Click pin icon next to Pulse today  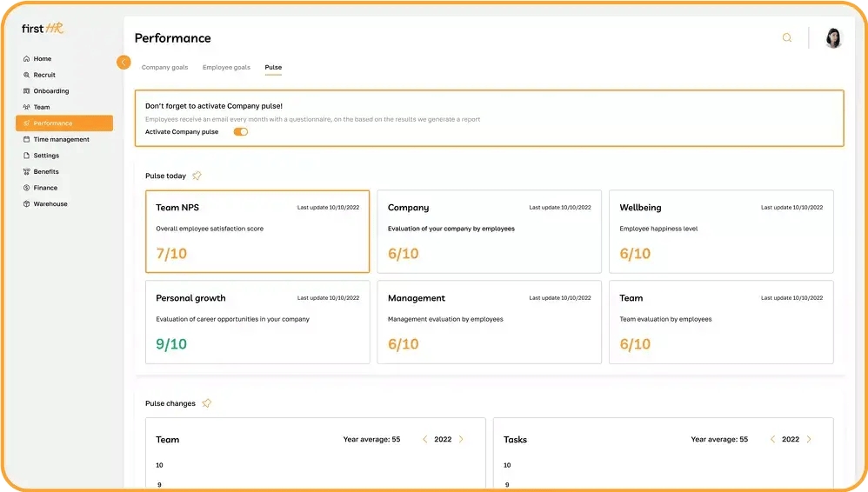[197, 176]
